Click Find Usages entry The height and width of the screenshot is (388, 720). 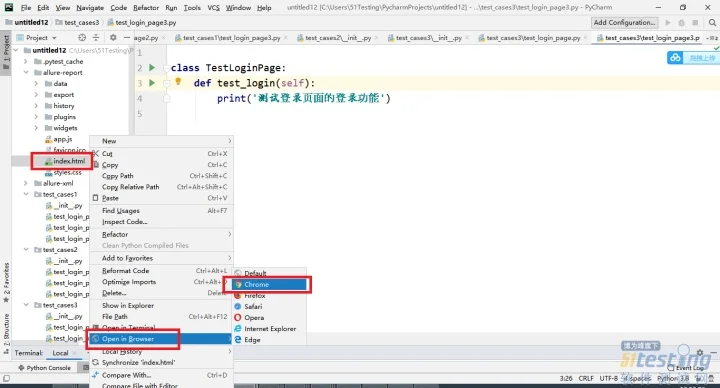pos(161,211)
